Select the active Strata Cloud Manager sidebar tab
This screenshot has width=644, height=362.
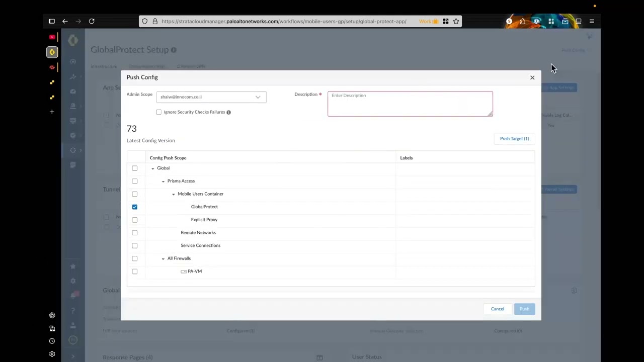point(52,52)
